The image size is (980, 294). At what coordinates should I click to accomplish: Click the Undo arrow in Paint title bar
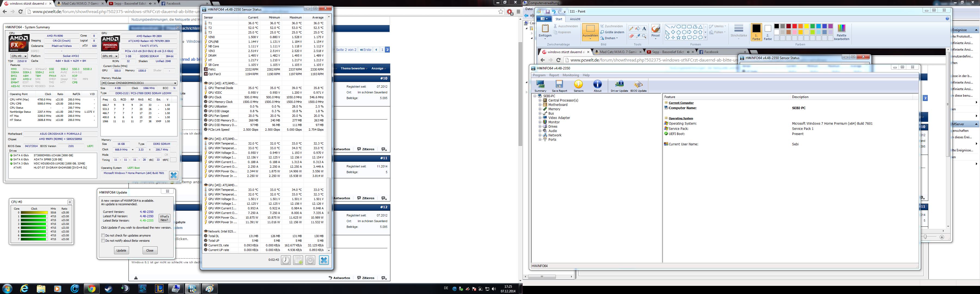point(554,11)
